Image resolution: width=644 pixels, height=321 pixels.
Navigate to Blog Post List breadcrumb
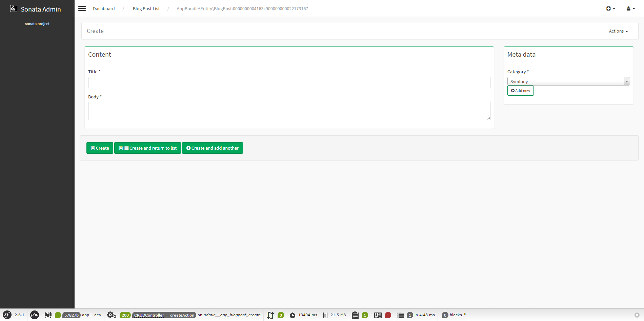(146, 8)
